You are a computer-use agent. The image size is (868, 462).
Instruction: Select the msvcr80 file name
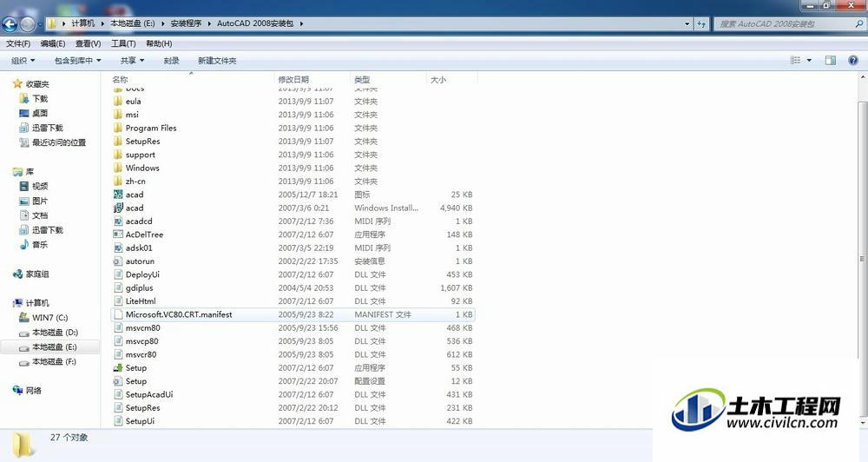click(x=141, y=354)
